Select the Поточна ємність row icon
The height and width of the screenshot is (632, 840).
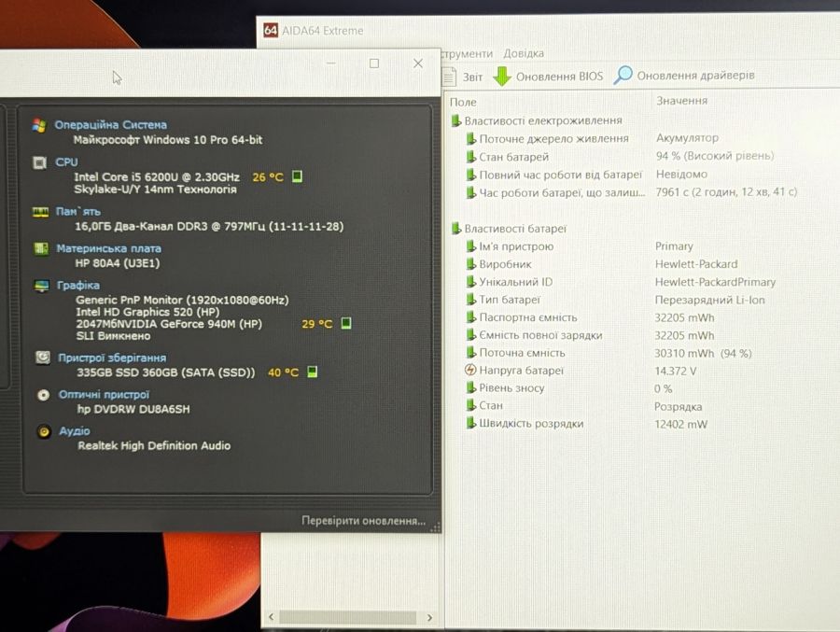tap(471, 352)
